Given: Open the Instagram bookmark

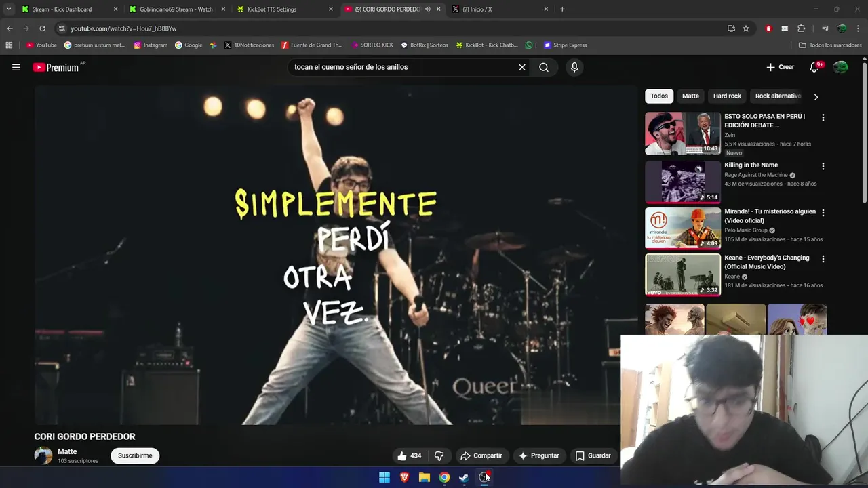Looking at the screenshot, I should pyautogui.click(x=151, y=45).
